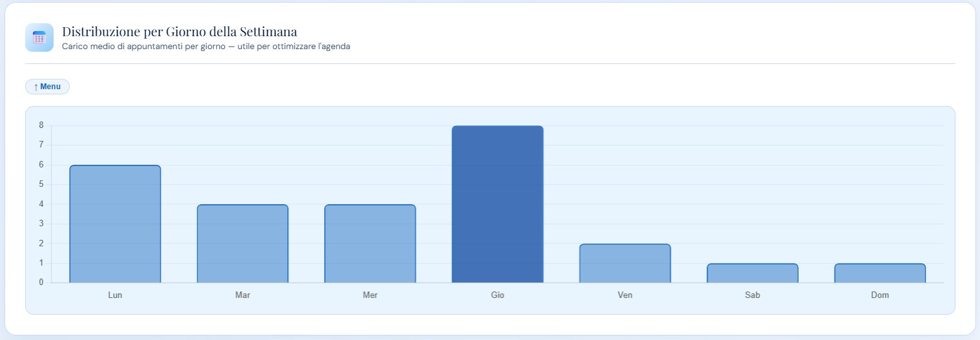Click the Gio x-axis label
The height and width of the screenshot is (340, 980).
497,295
